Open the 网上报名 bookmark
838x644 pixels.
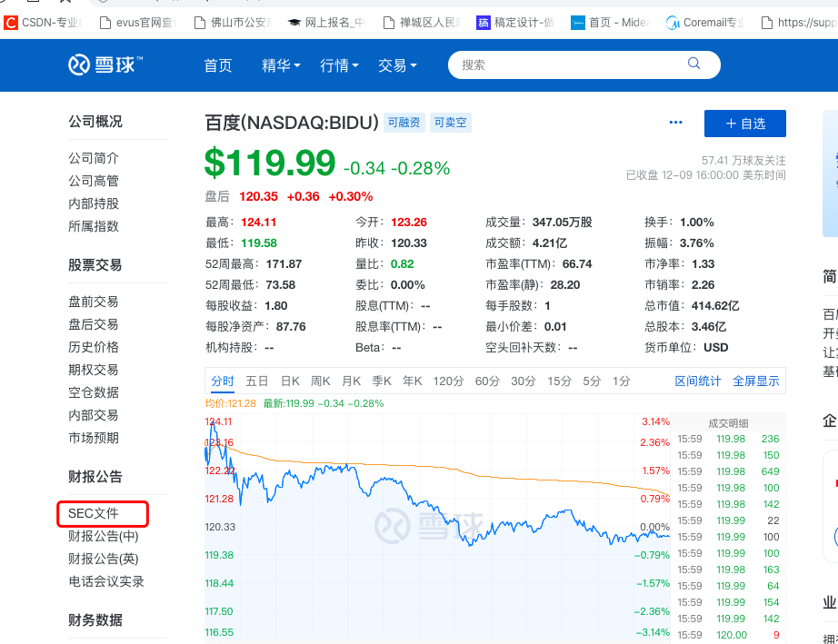pos(326,23)
